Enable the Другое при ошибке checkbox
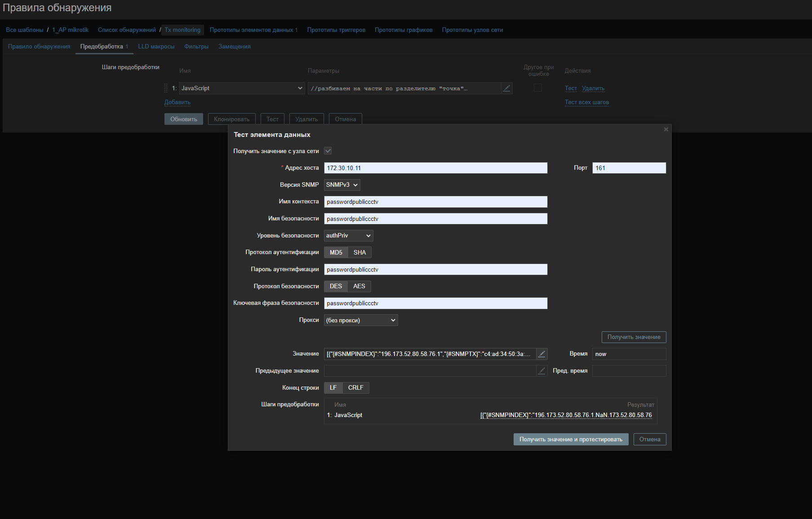This screenshot has width=812, height=519. [537, 88]
